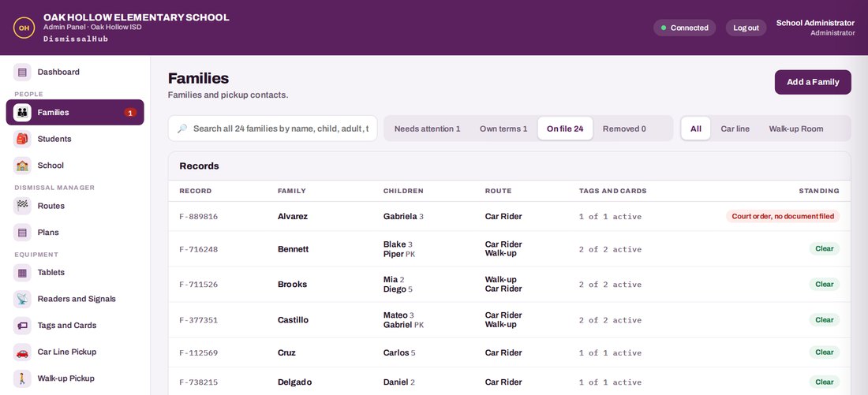
Task: Click the Clear badge in Bennett row
Action: 825,249
